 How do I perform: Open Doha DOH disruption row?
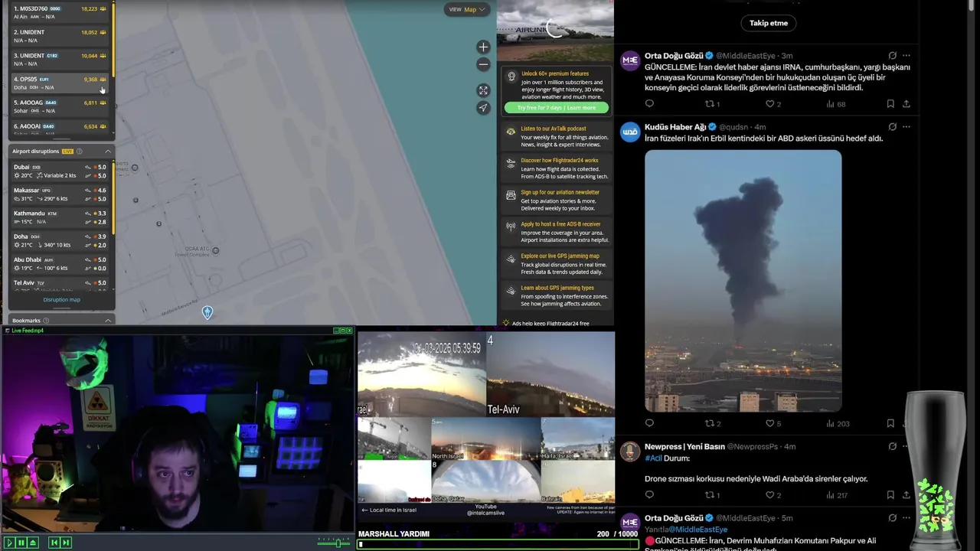(60, 240)
